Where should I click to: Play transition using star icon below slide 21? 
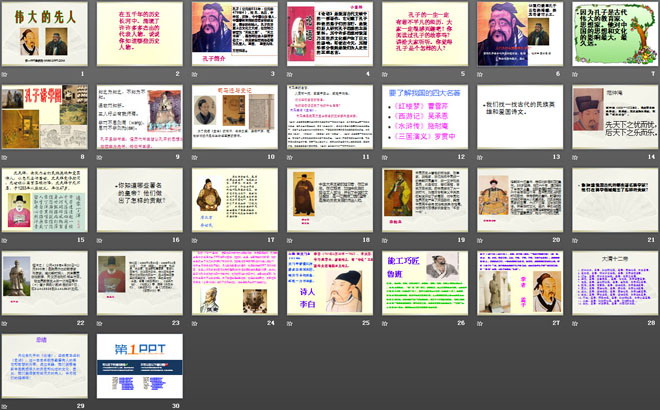point(575,240)
